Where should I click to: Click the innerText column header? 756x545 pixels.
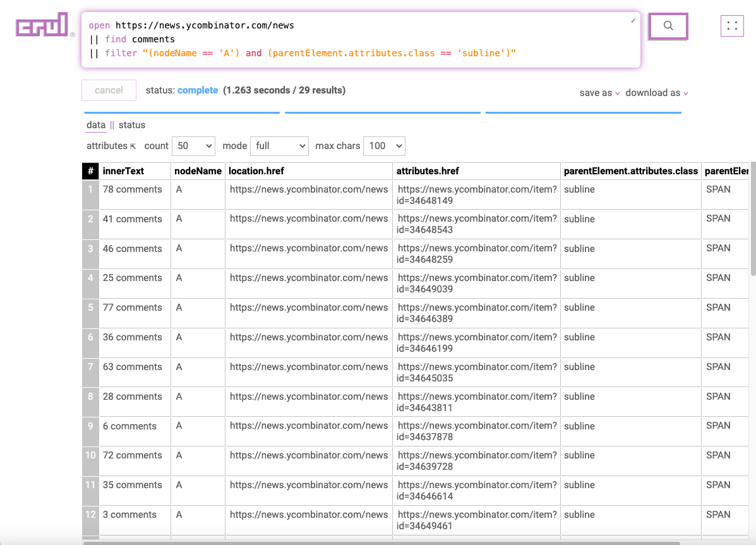point(135,171)
